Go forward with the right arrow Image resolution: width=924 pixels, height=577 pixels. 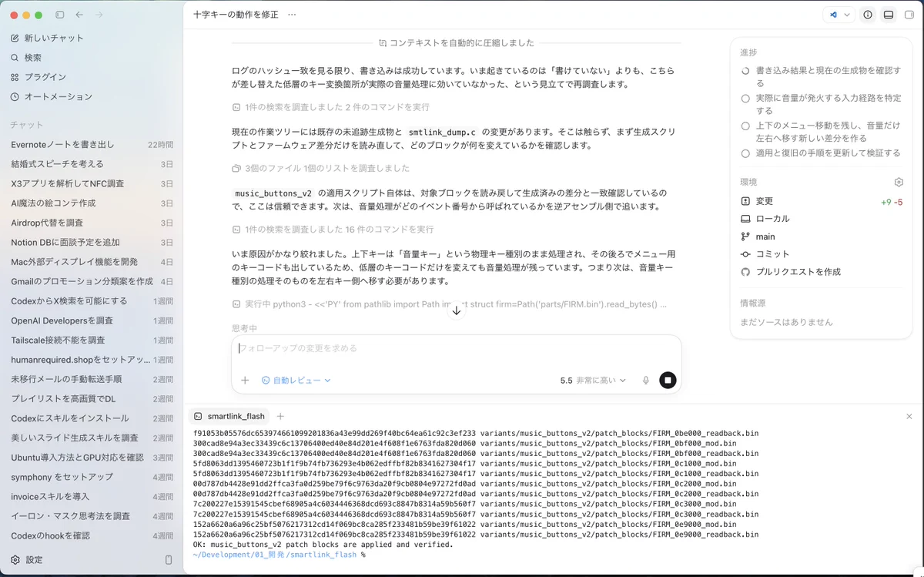[x=99, y=15]
